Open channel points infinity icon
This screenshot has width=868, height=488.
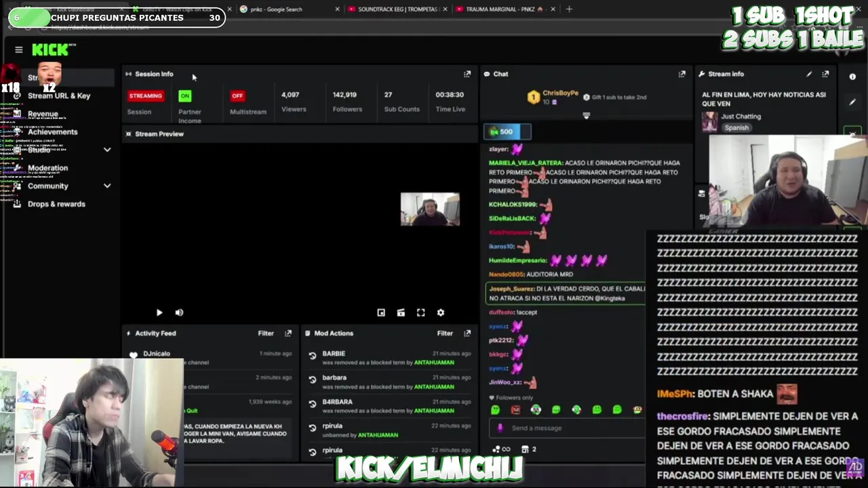[x=501, y=449]
